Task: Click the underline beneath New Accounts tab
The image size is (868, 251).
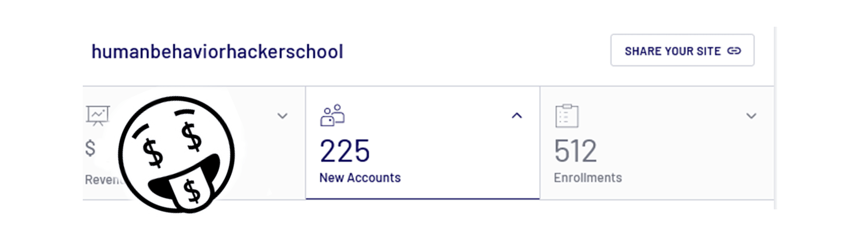Action: coord(422,198)
